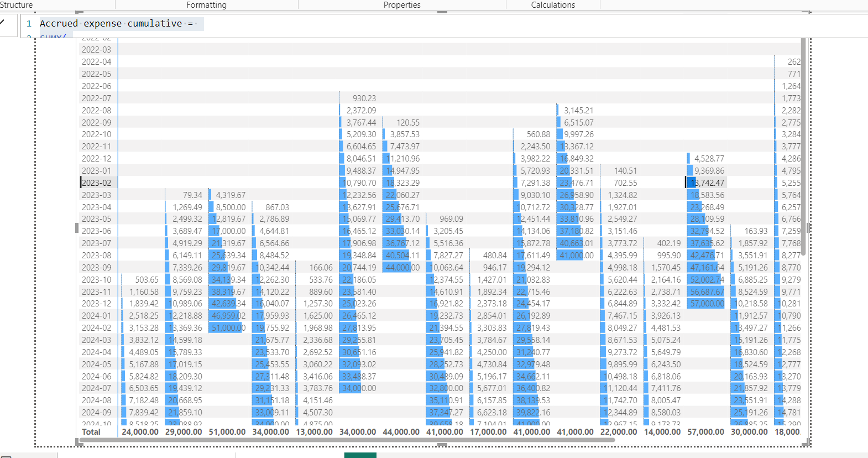The height and width of the screenshot is (458, 868).
Task: Click the cell value 166.06
Action: (x=321, y=267)
